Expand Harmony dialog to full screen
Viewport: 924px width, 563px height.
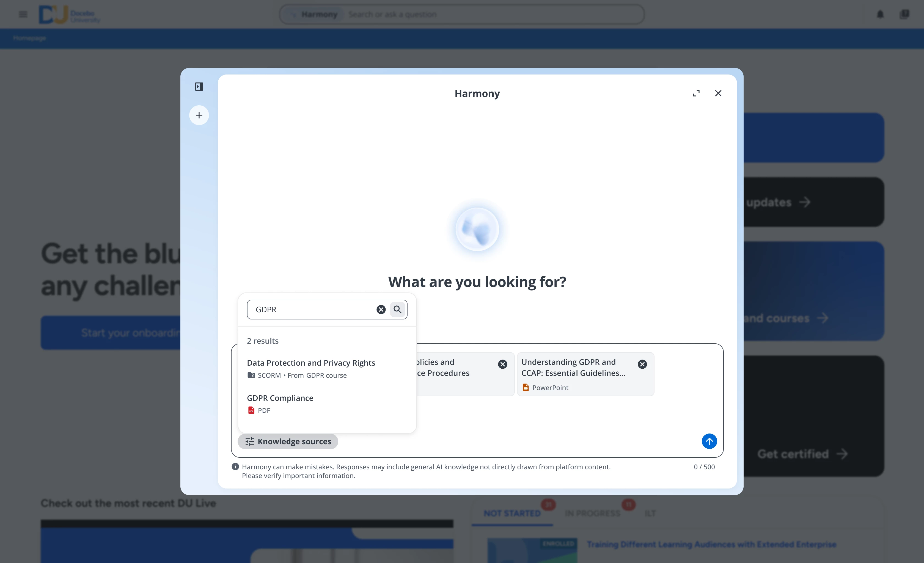[x=696, y=93]
